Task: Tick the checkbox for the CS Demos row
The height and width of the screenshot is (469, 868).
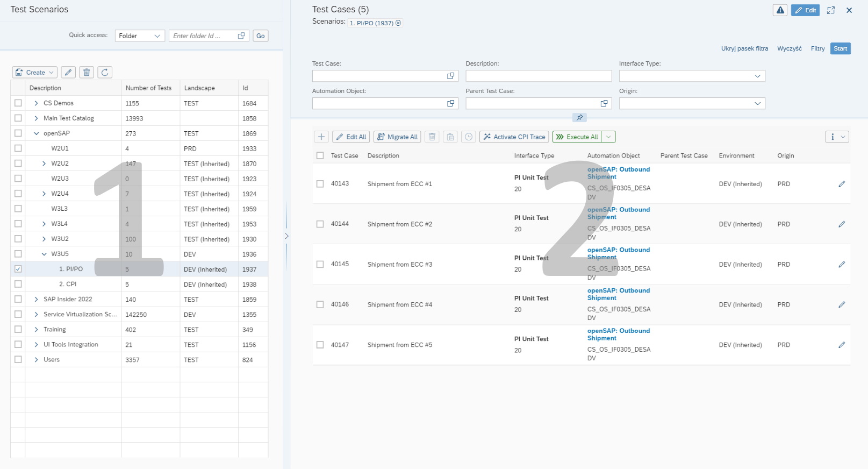Action: (18, 103)
